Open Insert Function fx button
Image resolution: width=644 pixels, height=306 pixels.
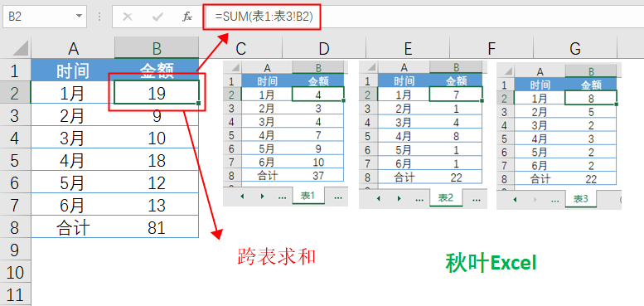click(x=187, y=17)
